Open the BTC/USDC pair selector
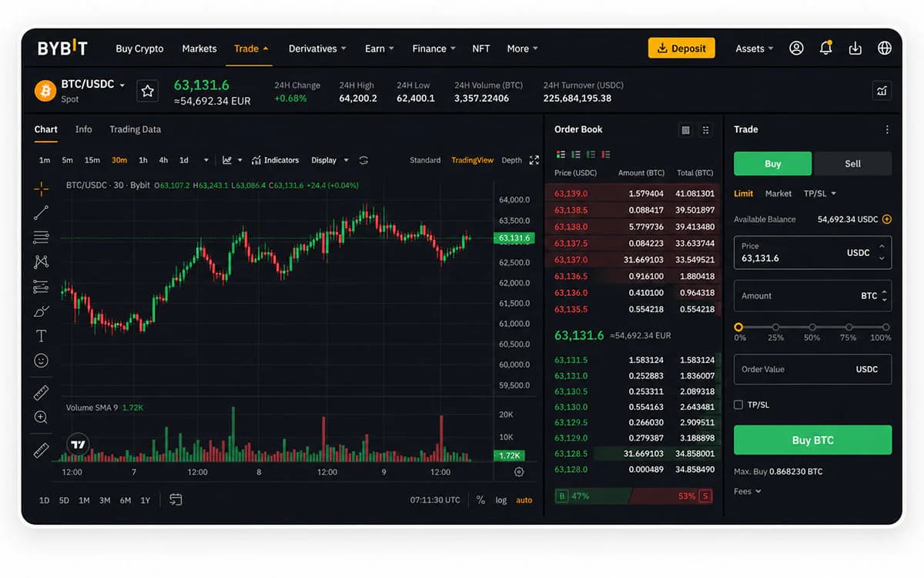 click(92, 84)
